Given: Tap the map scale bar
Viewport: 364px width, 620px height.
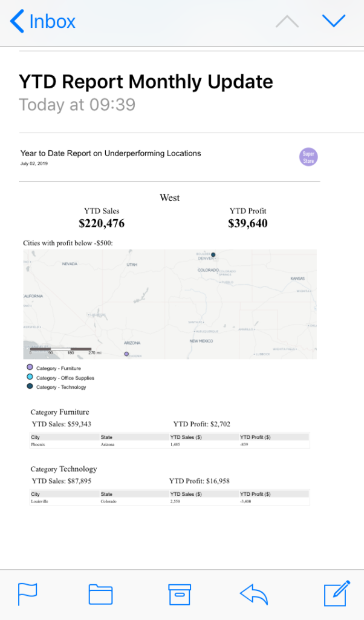Looking at the screenshot, I should tap(60, 349).
